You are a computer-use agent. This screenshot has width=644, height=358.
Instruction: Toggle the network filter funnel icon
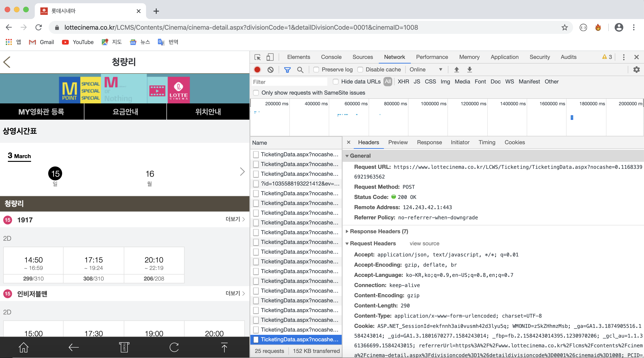point(287,70)
